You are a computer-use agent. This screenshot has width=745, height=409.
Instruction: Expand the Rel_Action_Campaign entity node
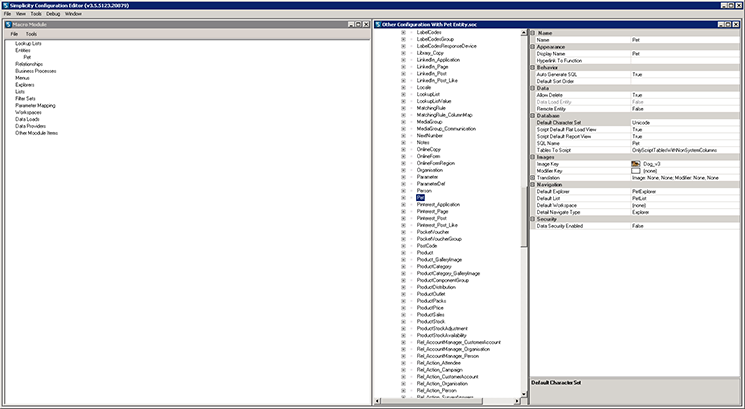point(403,370)
